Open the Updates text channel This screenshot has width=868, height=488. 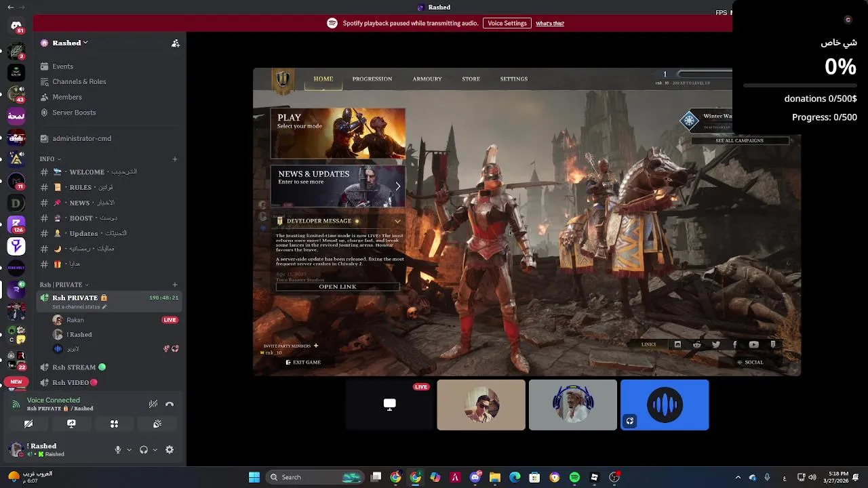[110, 233]
